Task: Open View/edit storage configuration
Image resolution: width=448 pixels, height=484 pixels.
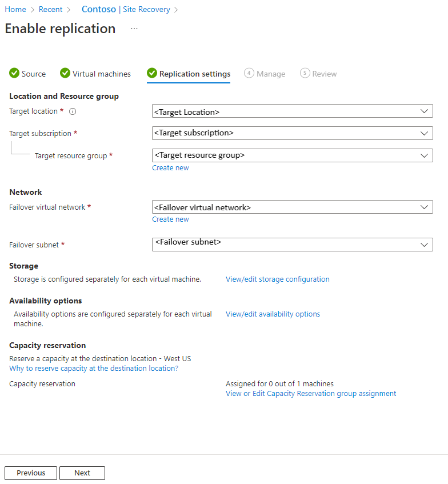Action: coord(278,279)
